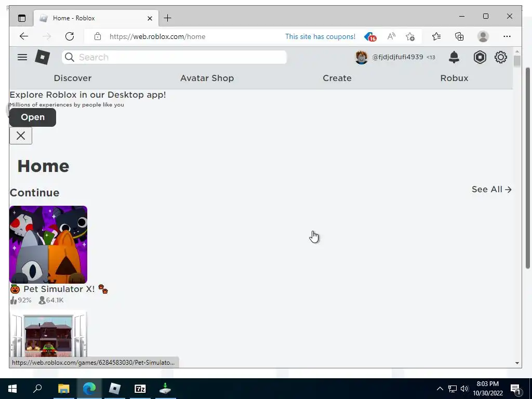
Task: Open the shopping coupons tag icon
Action: [x=370, y=37]
